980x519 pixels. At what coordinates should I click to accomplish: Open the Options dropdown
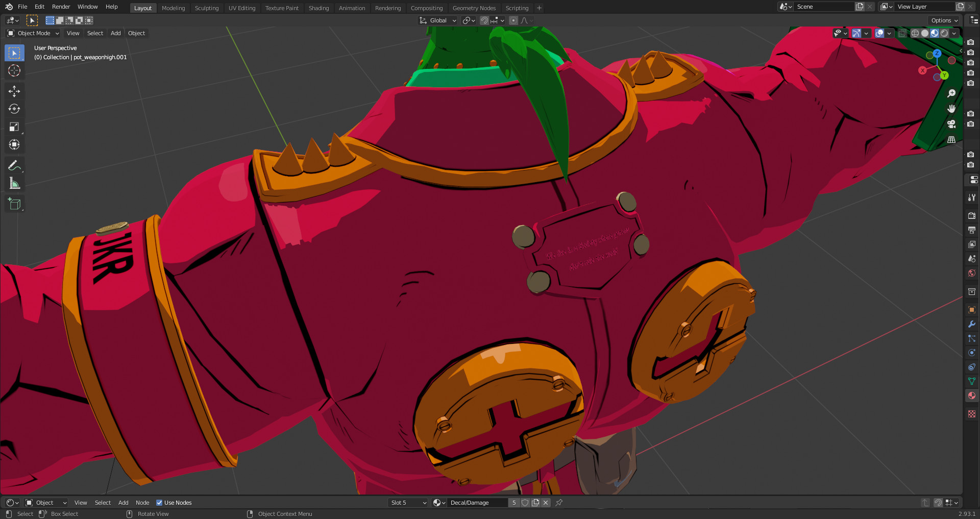pyautogui.click(x=944, y=20)
